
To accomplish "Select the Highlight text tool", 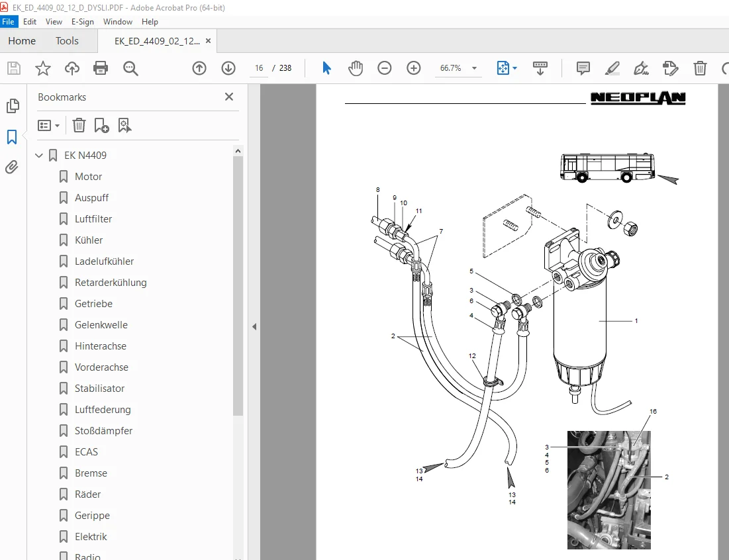I will coord(612,68).
